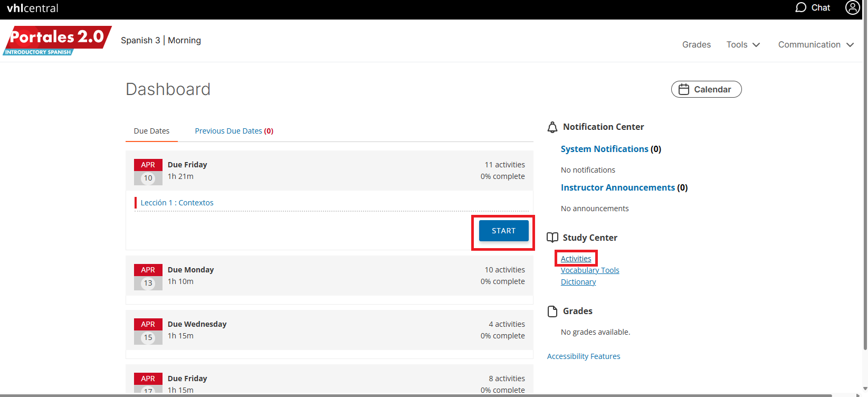Expand the Tools dropdown menu
Image resolution: width=868 pixels, height=397 pixels.
coord(743,45)
